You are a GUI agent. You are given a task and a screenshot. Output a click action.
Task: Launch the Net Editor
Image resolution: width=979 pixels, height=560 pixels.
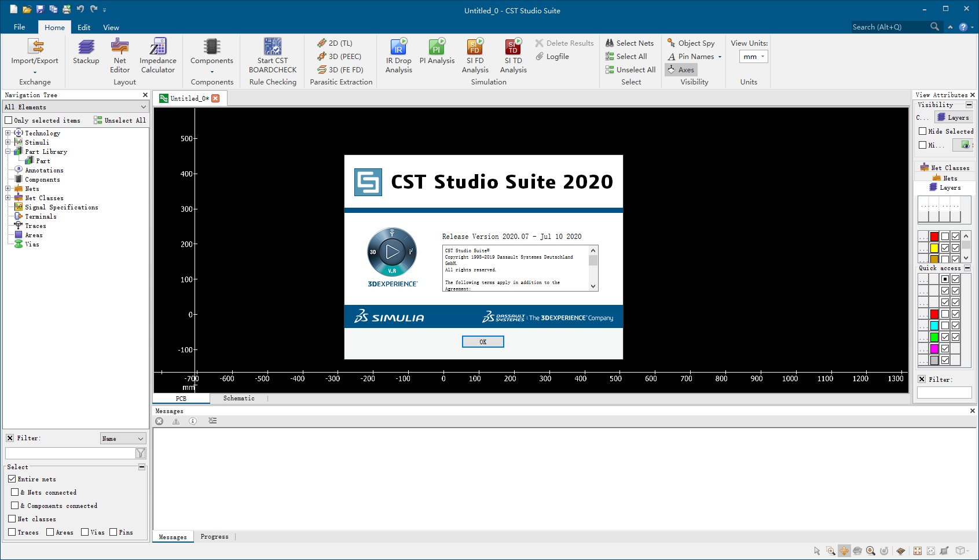pos(120,56)
